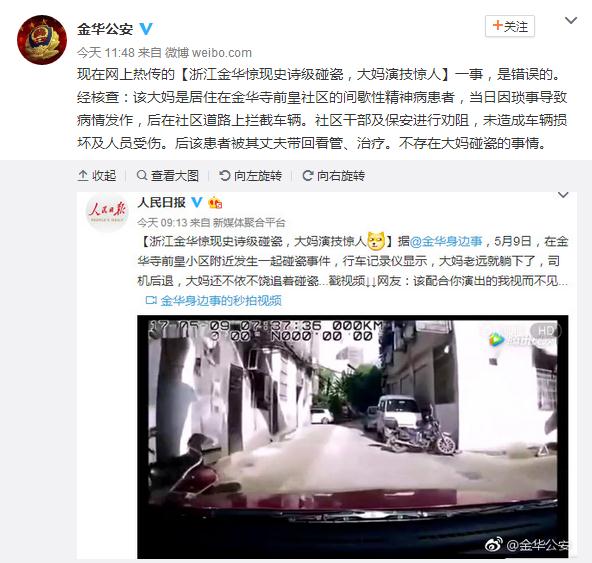Open the reposted 人民日报 post chevron menu
The width and height of the screenshot is (592, 563).
[x=563, y=195]
